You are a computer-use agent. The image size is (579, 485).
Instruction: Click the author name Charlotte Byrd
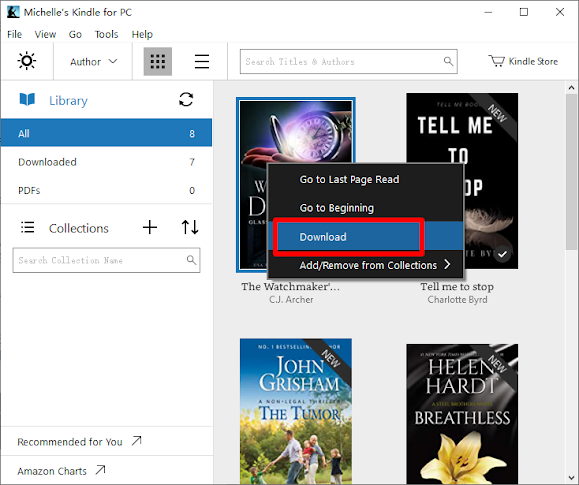[457, 300]
